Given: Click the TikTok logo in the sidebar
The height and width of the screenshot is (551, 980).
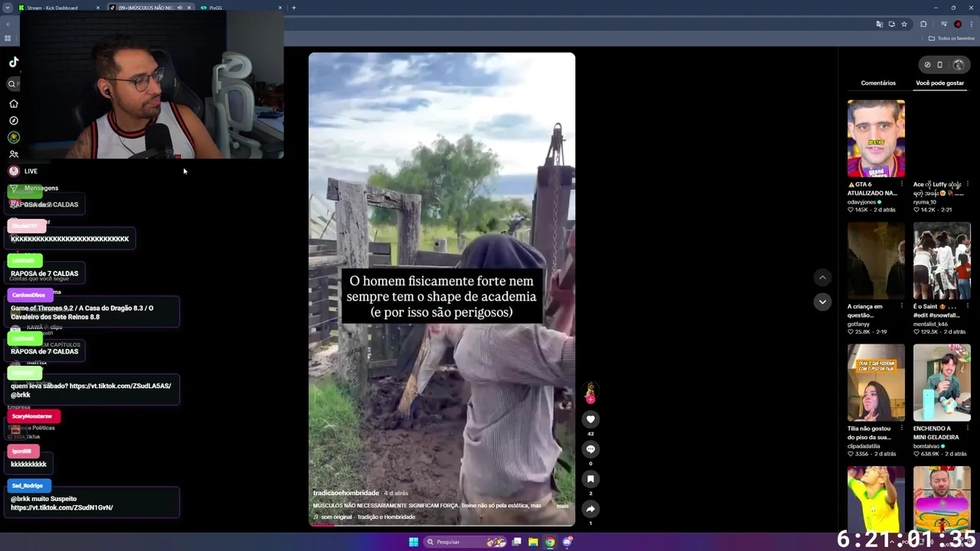Looking at the screenshot, I should [14, 62].
